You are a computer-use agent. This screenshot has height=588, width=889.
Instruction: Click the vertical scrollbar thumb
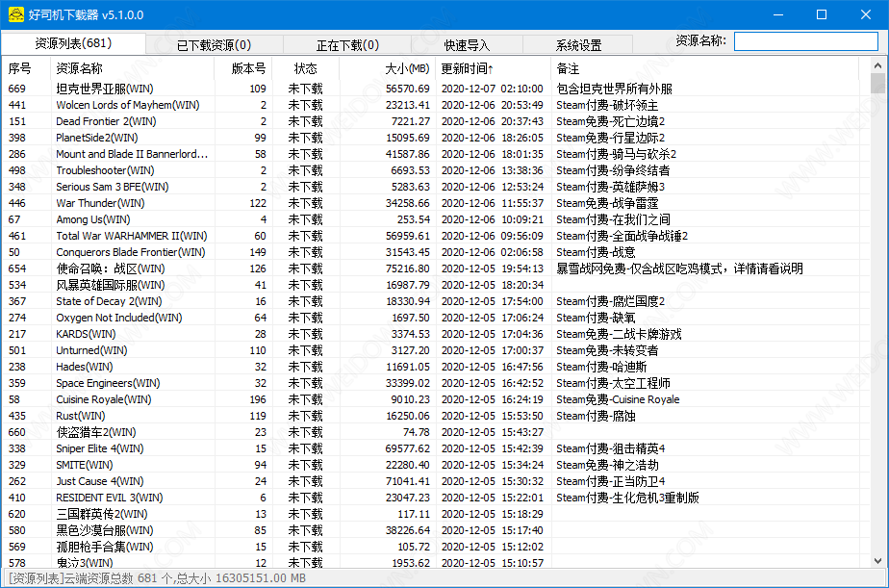(877, 84)
